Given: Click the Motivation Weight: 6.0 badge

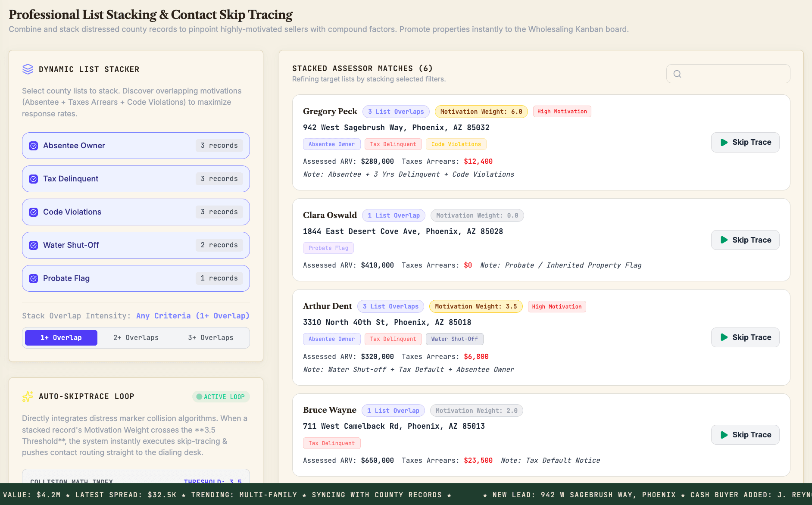Looking at the screenshot, I should coord(481,112).
